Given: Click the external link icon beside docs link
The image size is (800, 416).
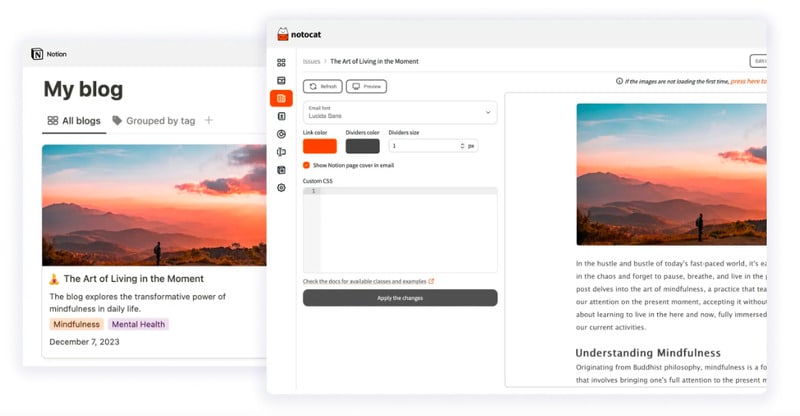Looking at the screenshot, I should [x=431, y=281].
